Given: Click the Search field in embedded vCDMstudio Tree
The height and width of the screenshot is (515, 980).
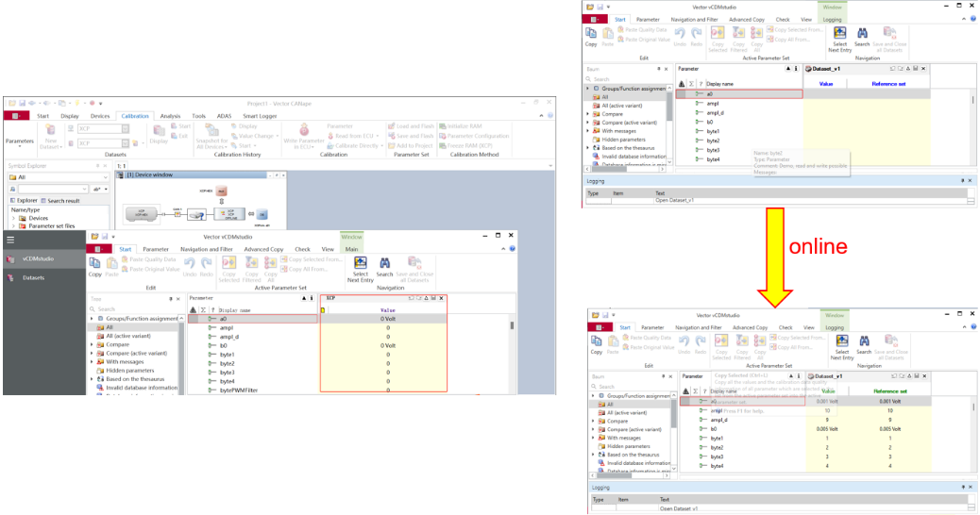Looking at the screenshot, I should (134, 309).
